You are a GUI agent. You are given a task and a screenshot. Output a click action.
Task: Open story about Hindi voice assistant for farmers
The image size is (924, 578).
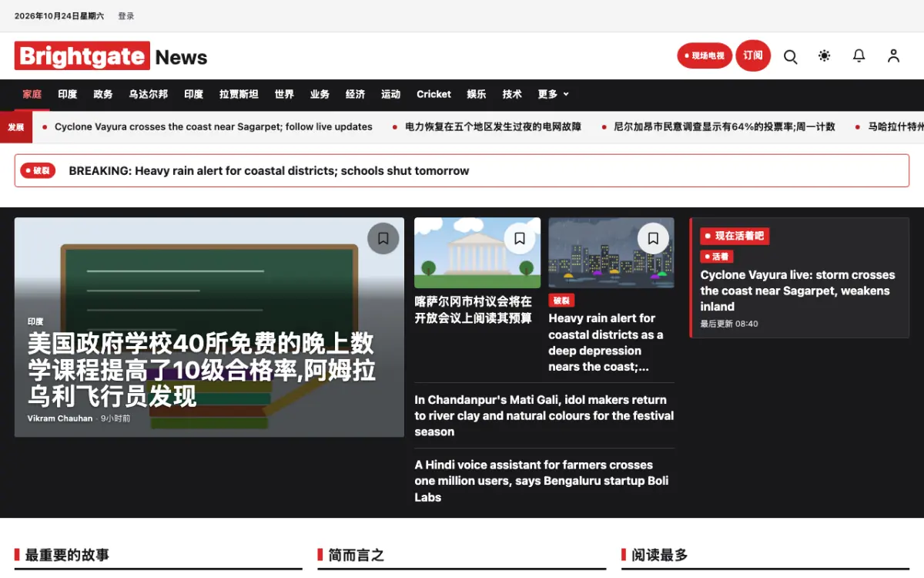coord(541,481)
